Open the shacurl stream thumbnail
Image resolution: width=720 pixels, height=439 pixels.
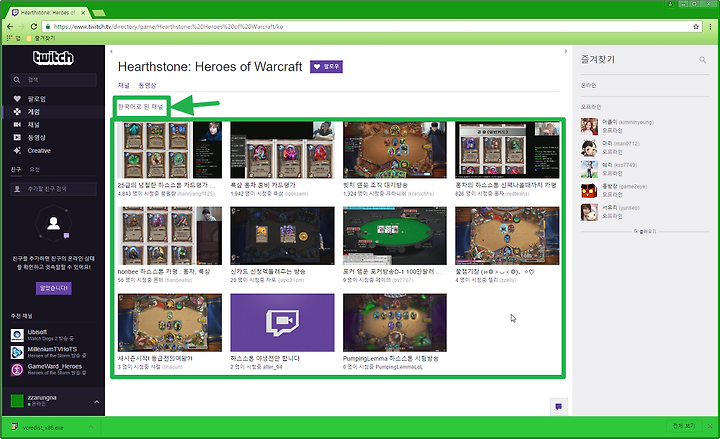coord(169,323)
